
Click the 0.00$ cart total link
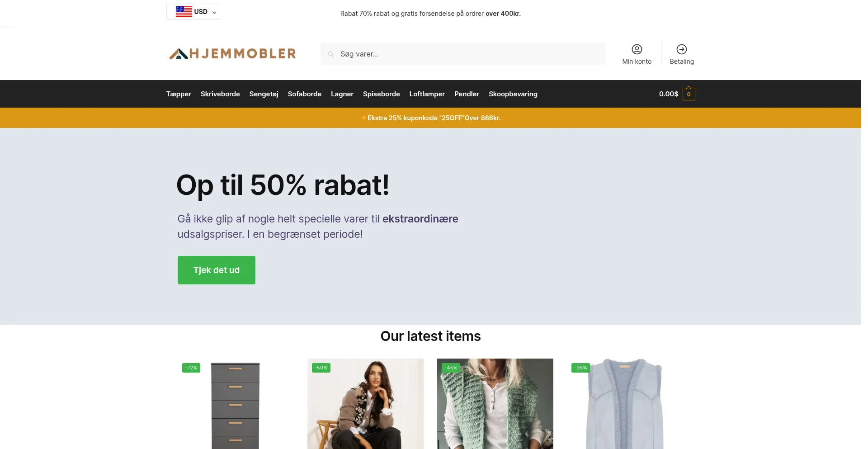pos(668,94)
